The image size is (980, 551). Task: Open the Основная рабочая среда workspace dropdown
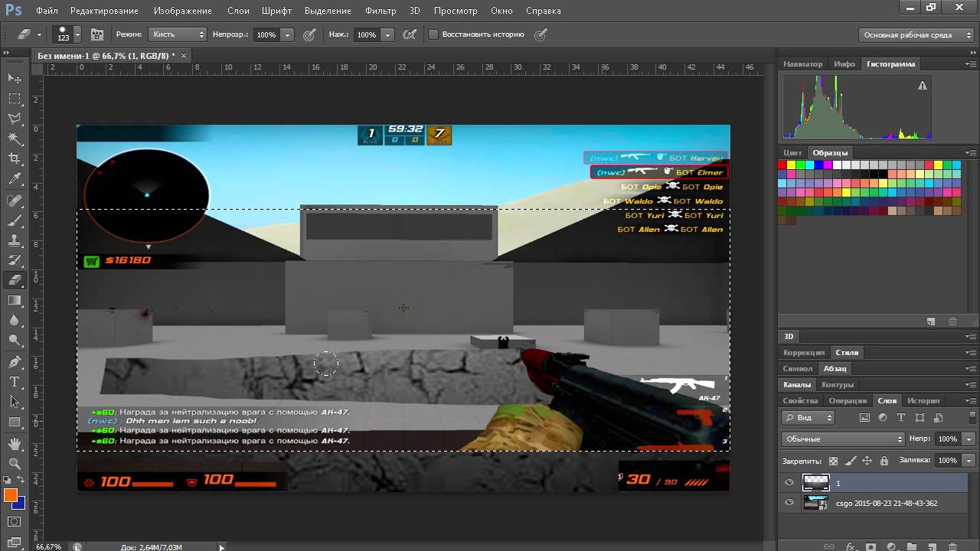pos(915,35)
